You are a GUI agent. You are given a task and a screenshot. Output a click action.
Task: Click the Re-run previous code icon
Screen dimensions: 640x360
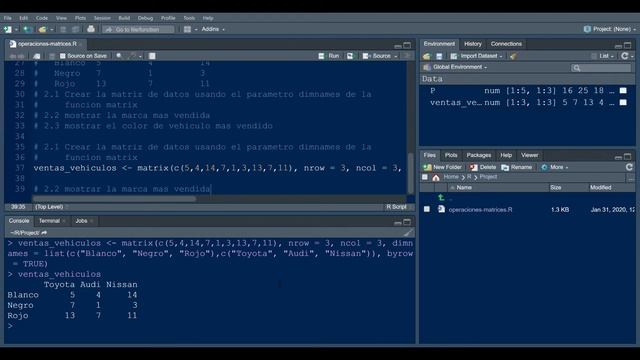(x=350, y=56)
